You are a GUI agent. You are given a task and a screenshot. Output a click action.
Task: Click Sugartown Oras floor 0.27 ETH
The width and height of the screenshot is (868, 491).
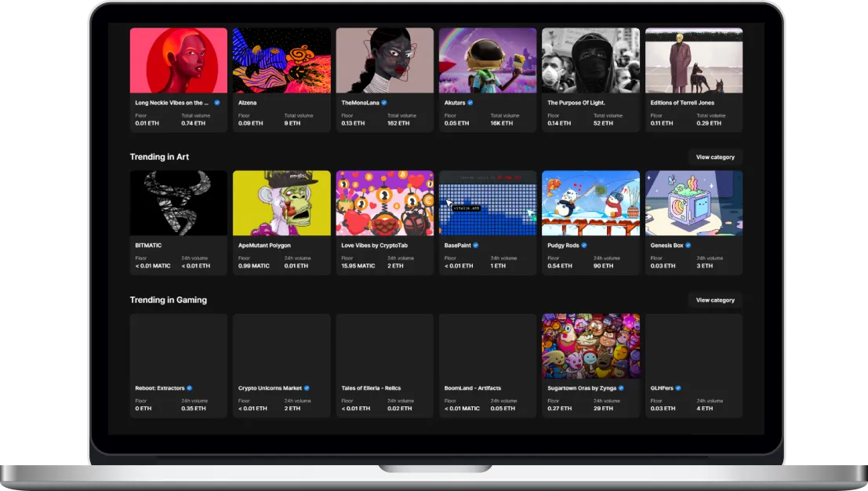coord(560,409)
